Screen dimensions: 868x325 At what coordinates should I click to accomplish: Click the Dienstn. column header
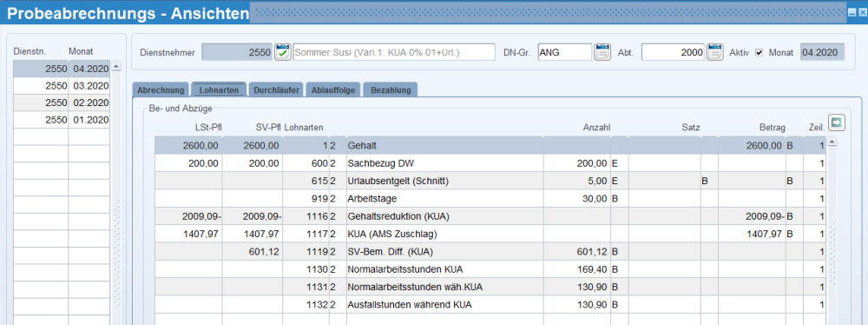pyautogui.click(x=30, y=51)
